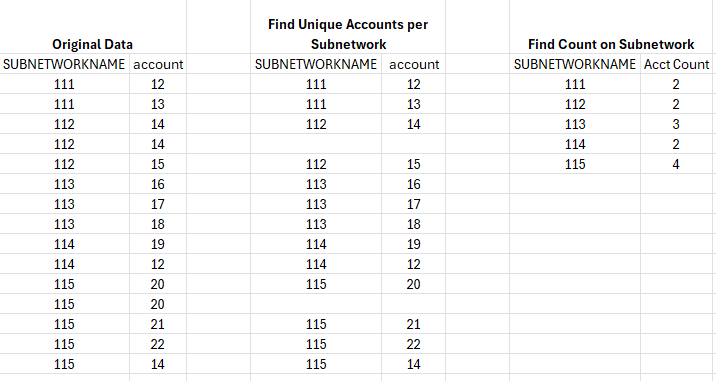Click account 22 in Unique Accounts table

[414, 344]
